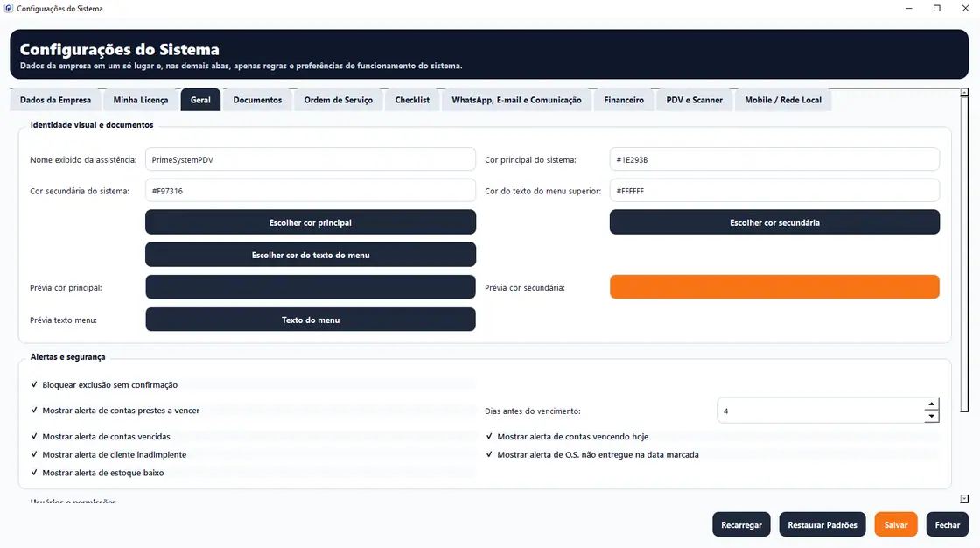Image resolution: width=980 pixels, height=548 pixels.
Task: Edit the Cor do texto do menu superior field
Action: pyautogui.click(x=774, y=191)
